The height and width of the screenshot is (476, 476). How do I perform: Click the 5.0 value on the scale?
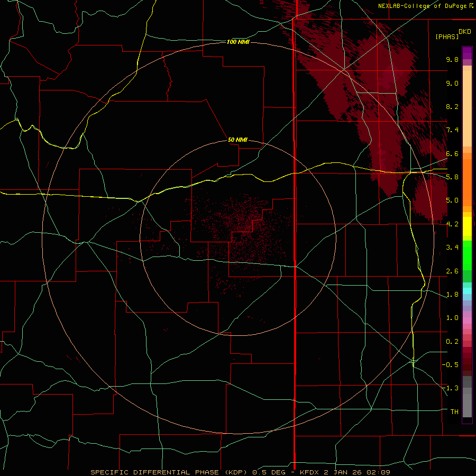[x=452, y=200]
